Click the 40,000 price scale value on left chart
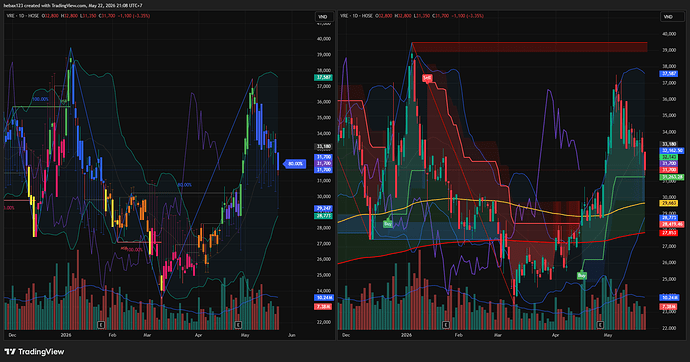This screenshot has height=362, width=690. click(x=324, y=39)
